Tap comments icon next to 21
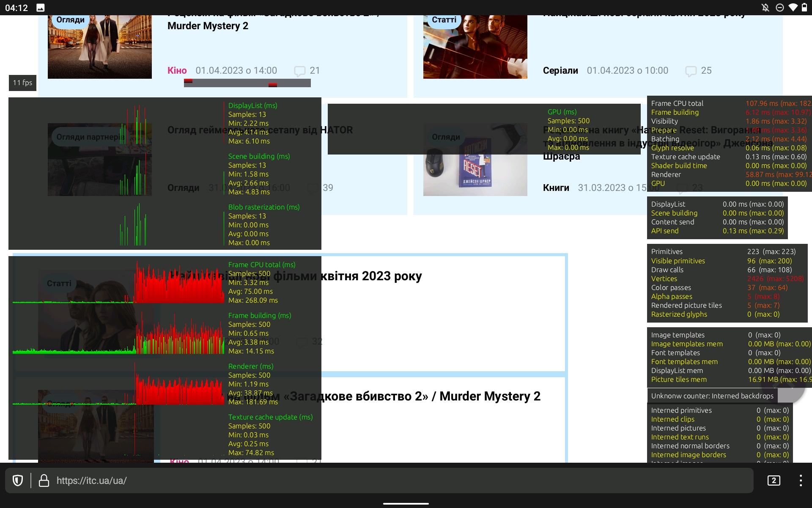This screenshot has width=812, height=508. coord(299,71)
